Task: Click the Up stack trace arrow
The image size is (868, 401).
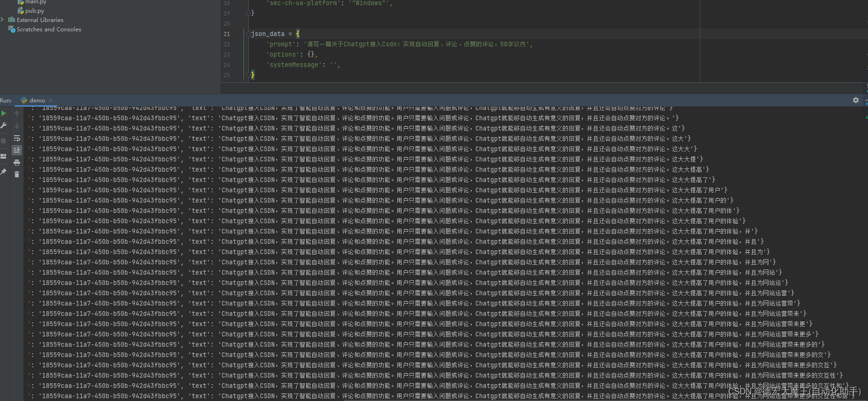Action: 17,114
